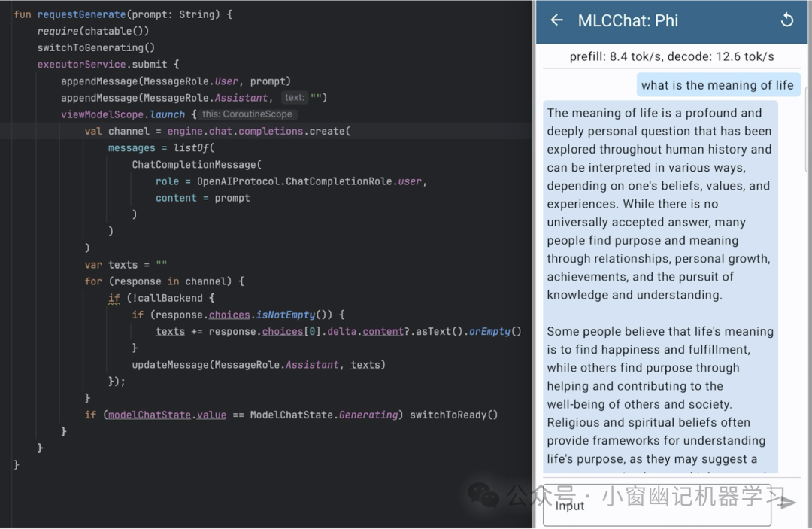Screen dimensions: 812x529
Task: Click 'delta.content?.asText().orEmpty()' expression
Action: 424,331
